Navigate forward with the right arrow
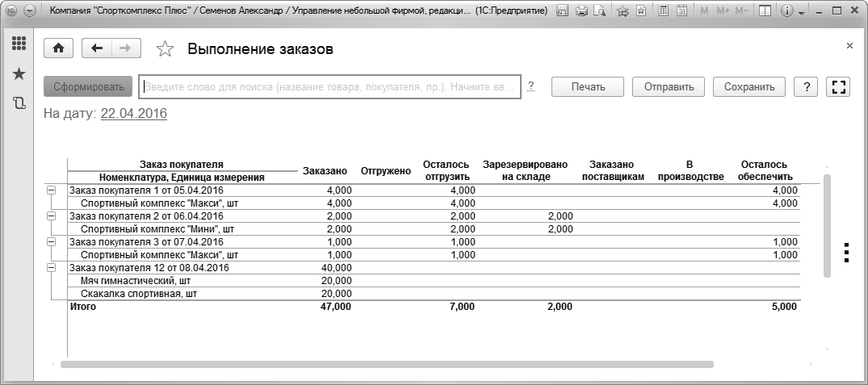 point(126,48)
